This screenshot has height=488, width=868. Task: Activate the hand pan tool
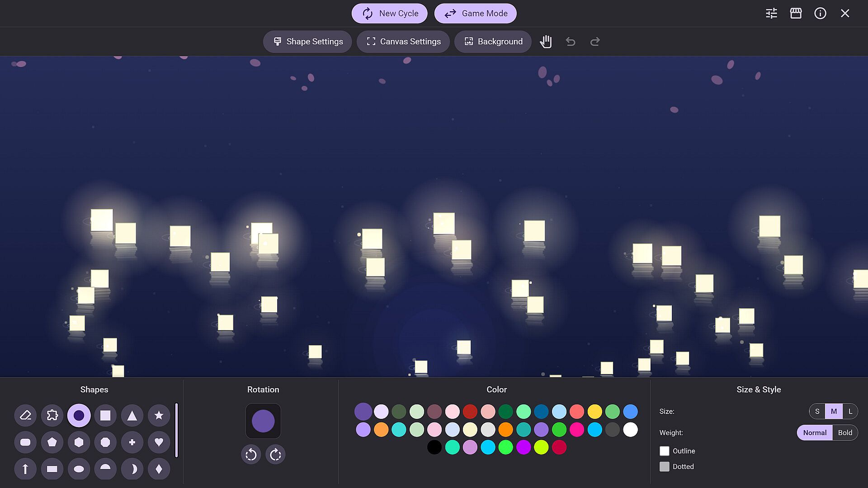point(546,42)
